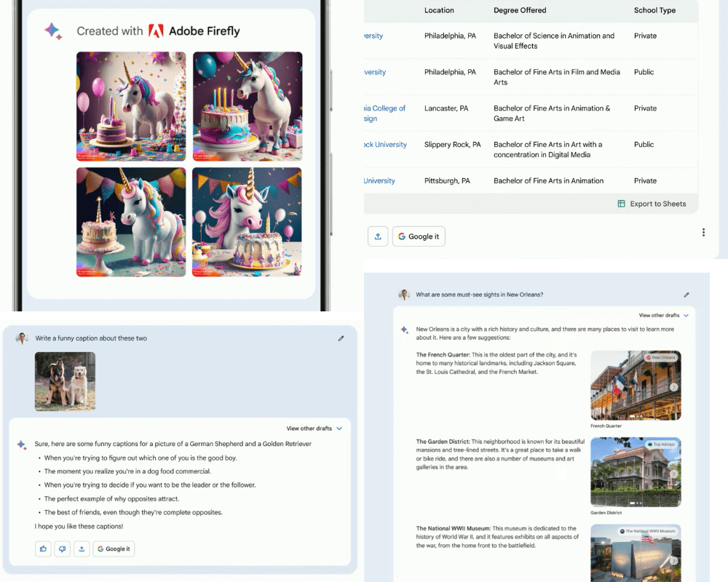
Task: Click the next arrow on the Garden District photo
Action: 673,474
